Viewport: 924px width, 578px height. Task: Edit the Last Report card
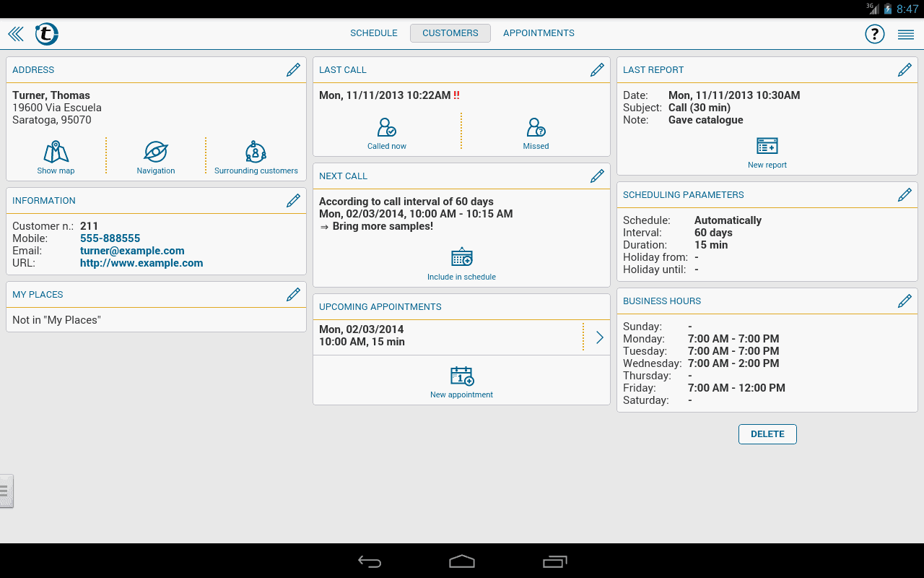click(905, 69)
